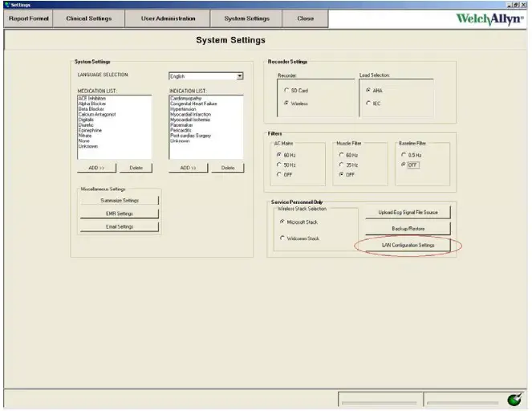This screenshot has width=532, height=411.
Task: Select Unknown in medication list
Action: coord(88,146)
